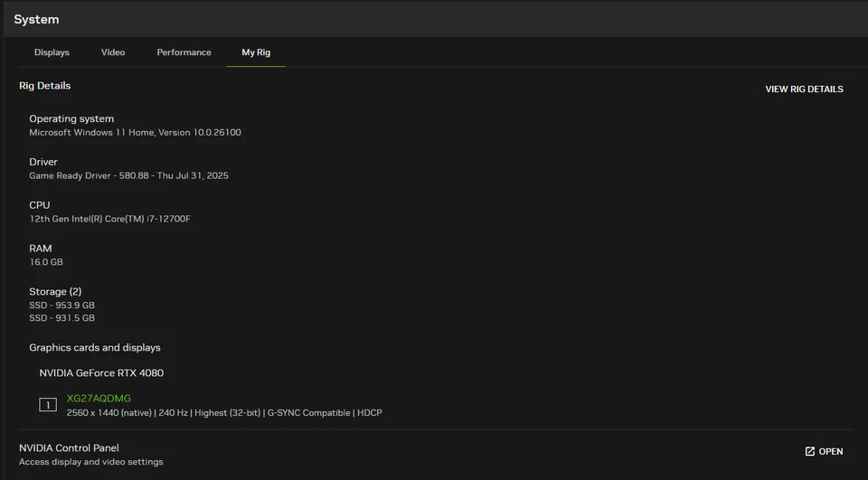The image size is (868, 480).
Task: Click Access display and video settings text
Action: [x=90, y=462]
